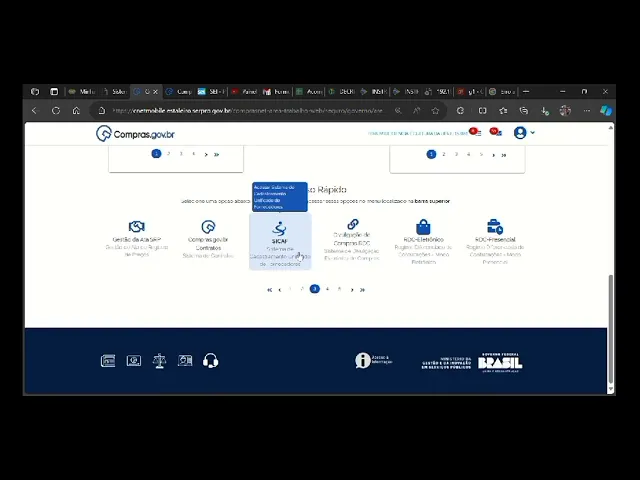This screenshot has width=640, height=480.
Task: Reload the page with the refresh icon
Action: click(56, 111)
